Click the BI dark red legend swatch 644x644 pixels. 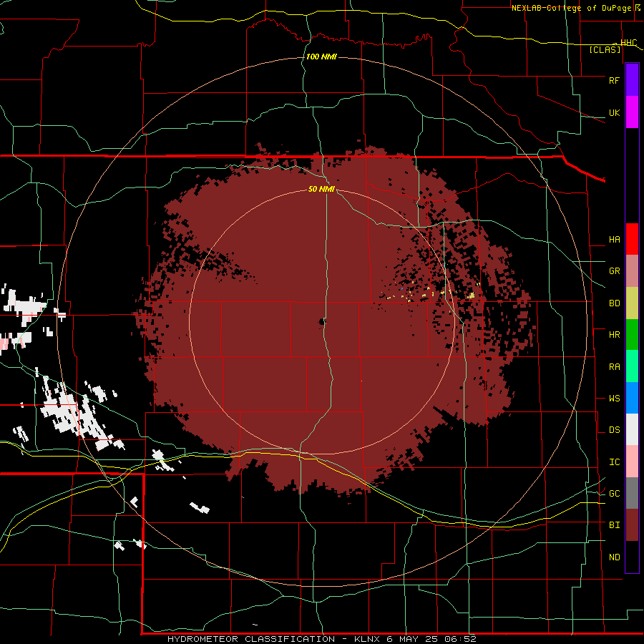[x=632, y=525]
